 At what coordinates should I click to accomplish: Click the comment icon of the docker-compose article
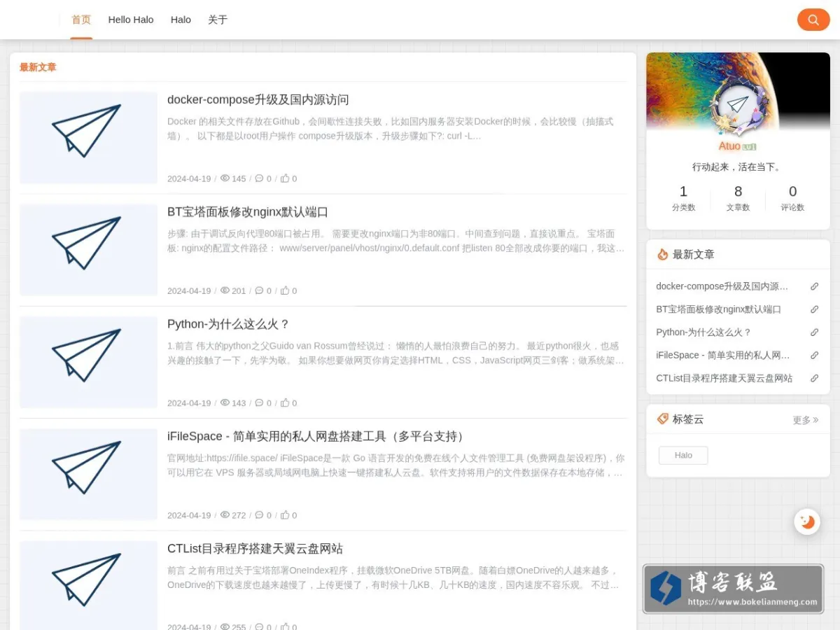tap(259, 178)
